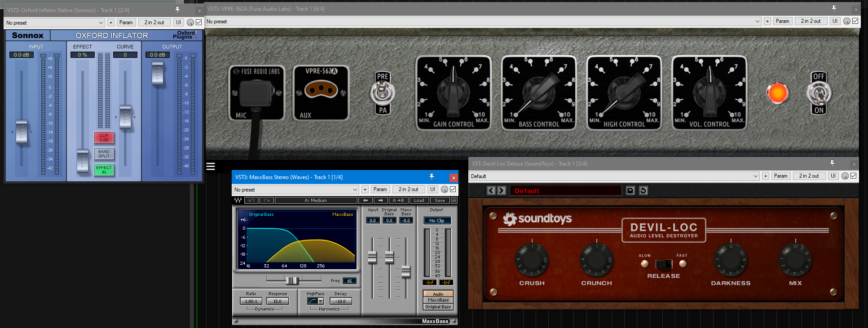
Task: Open the MaxxBass toolbar hamburger menu
Action: [x=454, y=200]
